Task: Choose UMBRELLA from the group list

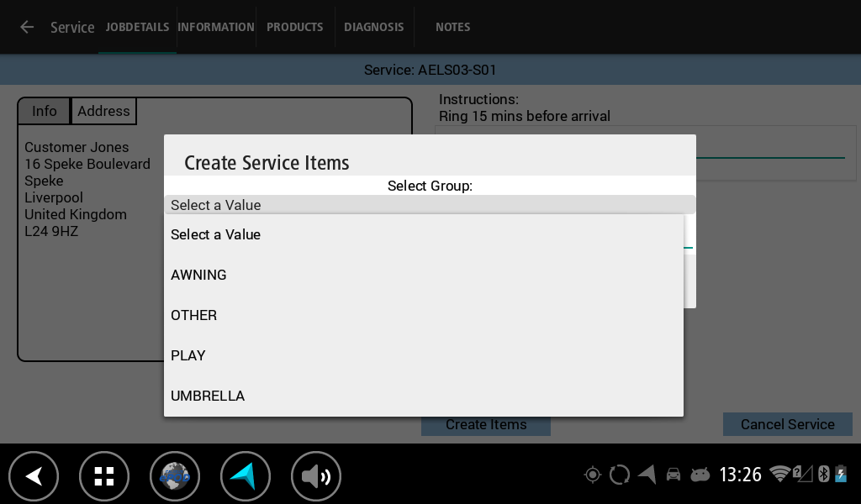Action: [x=424, y=396]
